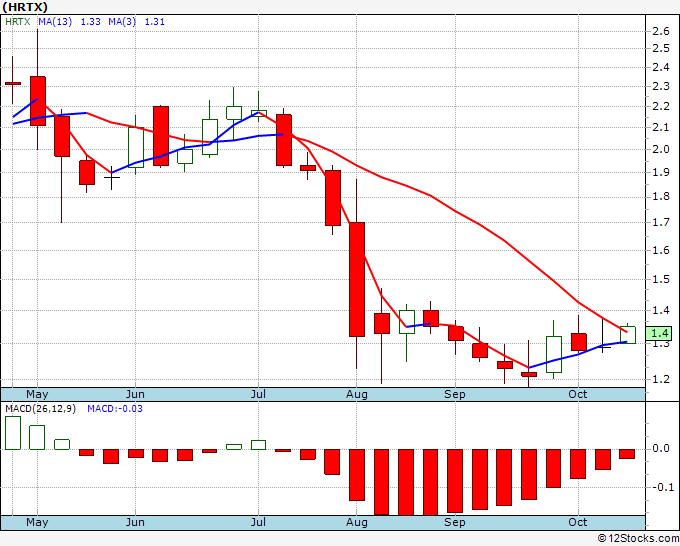This screenshot has height=546, width=680.
Task: Click the MA(3) legend label
Action: [122, 22]
